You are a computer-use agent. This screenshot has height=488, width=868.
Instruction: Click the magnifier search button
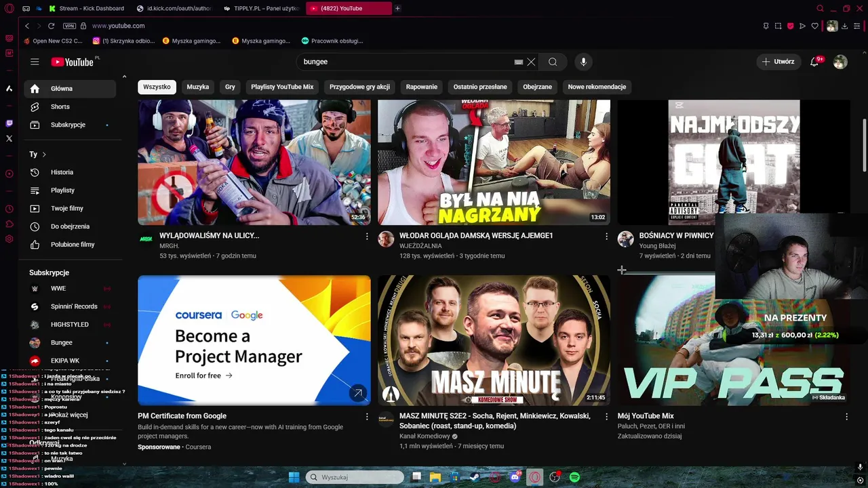[553, 62]
